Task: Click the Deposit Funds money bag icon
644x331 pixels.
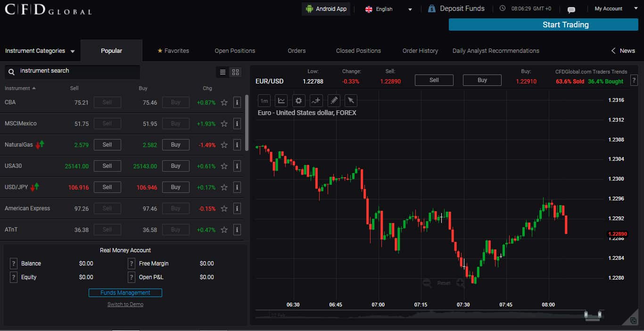Action: click(431, 8)
